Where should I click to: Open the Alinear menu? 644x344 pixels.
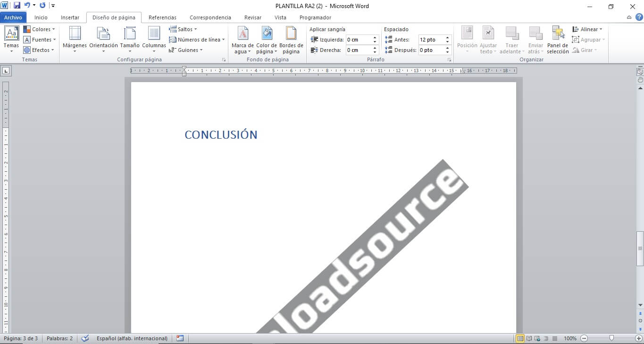587,29
